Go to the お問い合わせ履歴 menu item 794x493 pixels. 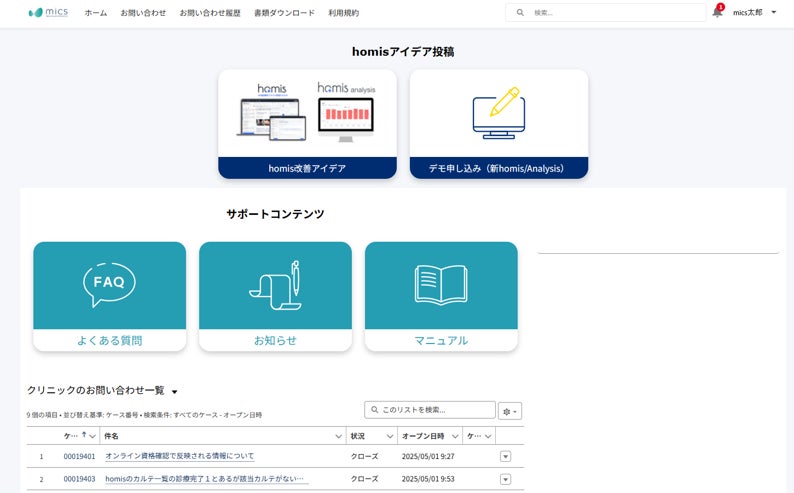click(x=210, y=13)
